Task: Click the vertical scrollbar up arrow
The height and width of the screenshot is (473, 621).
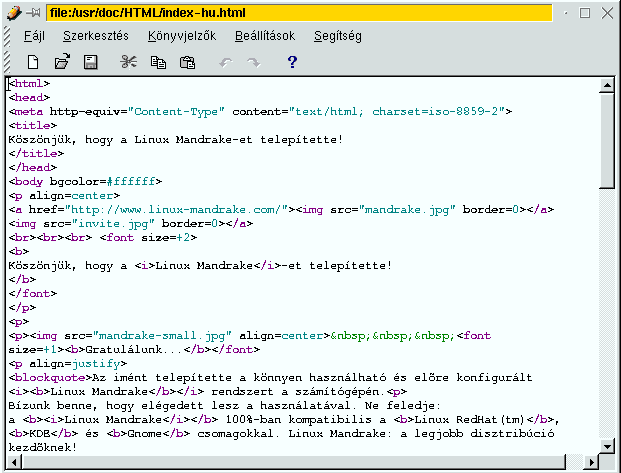Action: [x=607, y=85]
